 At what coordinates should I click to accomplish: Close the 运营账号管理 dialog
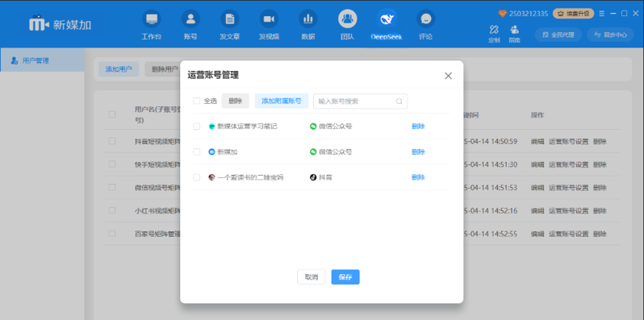click(448, 76)
